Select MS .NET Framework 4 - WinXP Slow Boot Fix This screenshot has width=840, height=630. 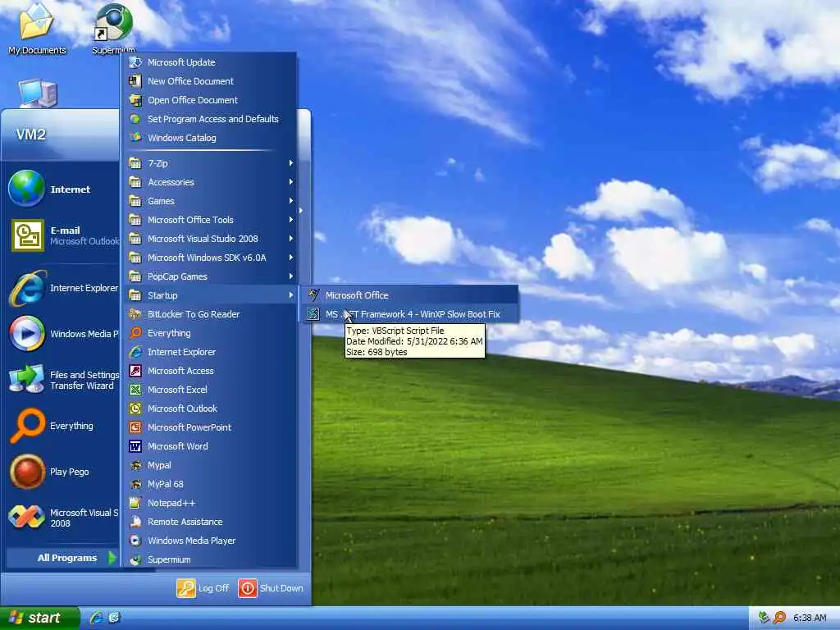pyautogui.click(x=409, y=314)
